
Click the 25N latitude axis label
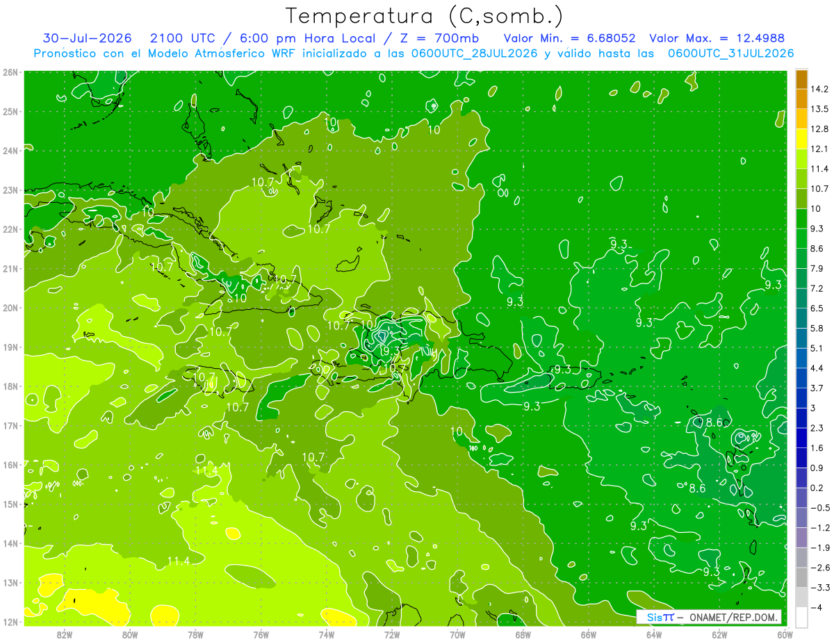[x=10, y=111]
